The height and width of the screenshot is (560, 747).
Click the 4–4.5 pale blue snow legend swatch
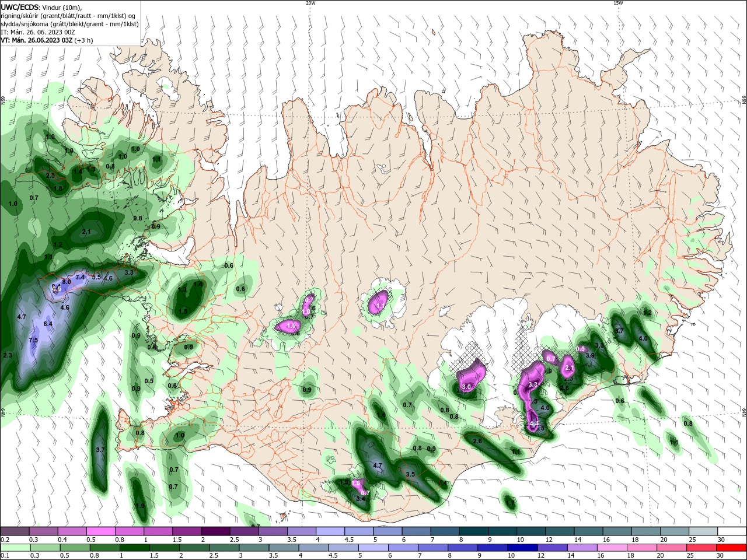click(330, 531)
